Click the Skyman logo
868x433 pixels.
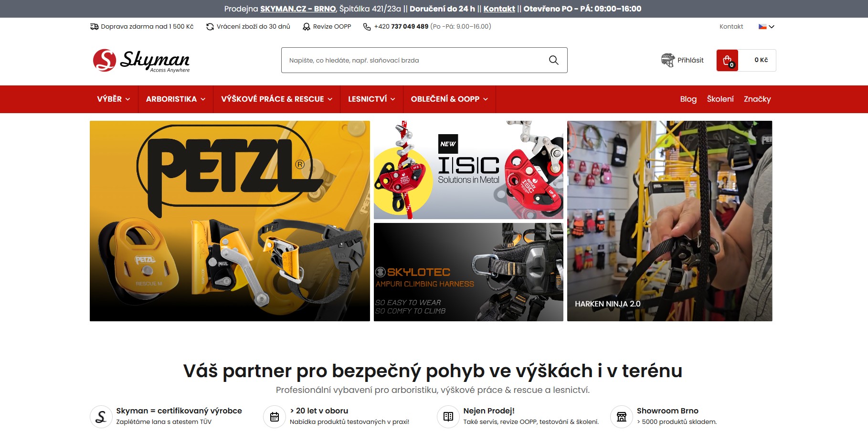[x=141, y=60]
